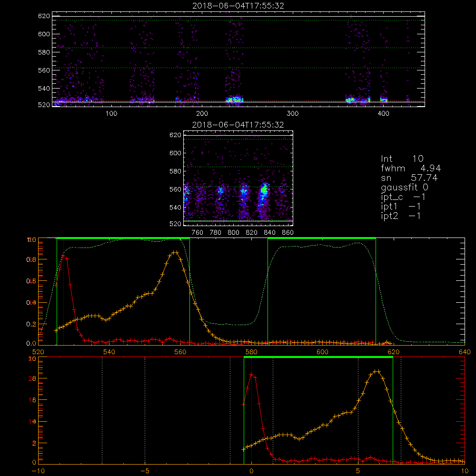Click the left thick green bar atop the profile plot
The height and width of the screenshot is (476, 476).
(x=123, y=238)
